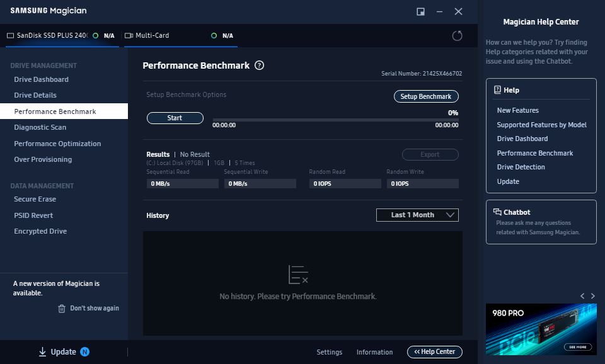Open the Performance Benchmark help question-mark icon
605x364 pixels.
[x=259, y=65]
